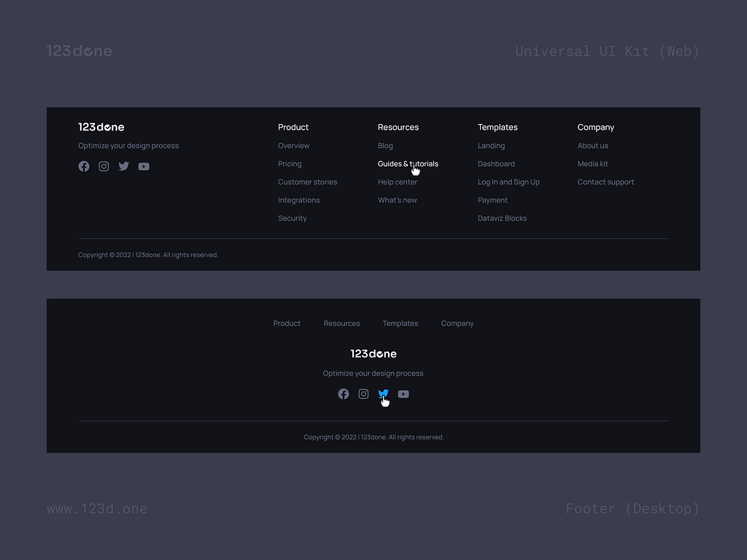Go to Help center
Screen dimensions: 747x560
pyautogui.click(x=398, y=182)
